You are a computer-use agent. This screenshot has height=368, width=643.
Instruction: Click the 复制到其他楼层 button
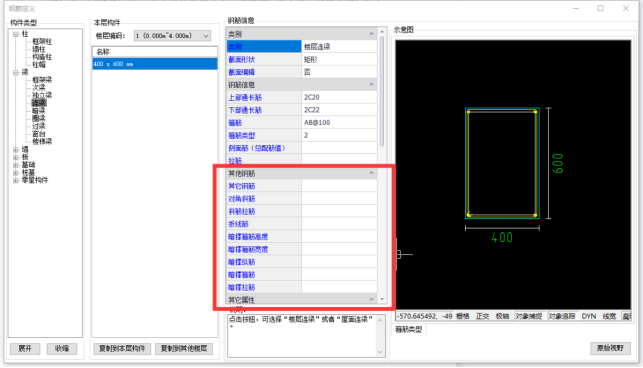pyautogui.click(x=184, y=349)
